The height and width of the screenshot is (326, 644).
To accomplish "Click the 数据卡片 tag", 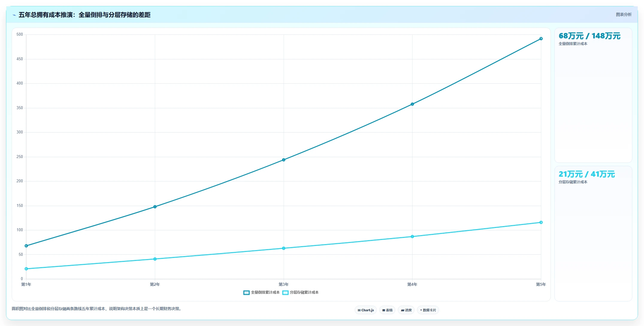I will click(428, 310).
